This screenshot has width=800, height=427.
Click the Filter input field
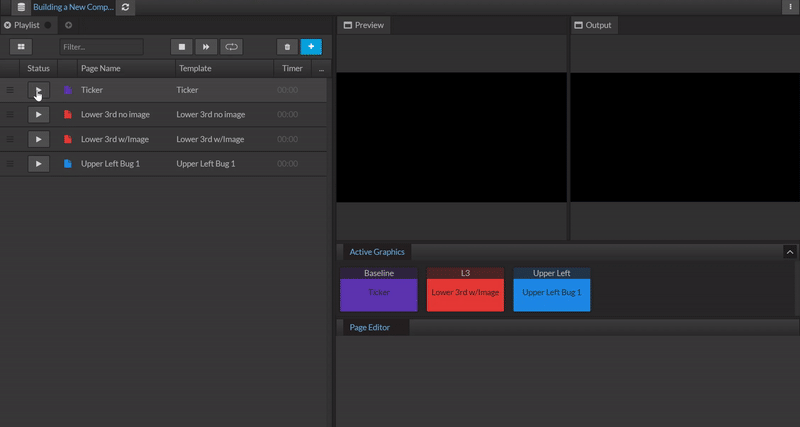(101, 46)
